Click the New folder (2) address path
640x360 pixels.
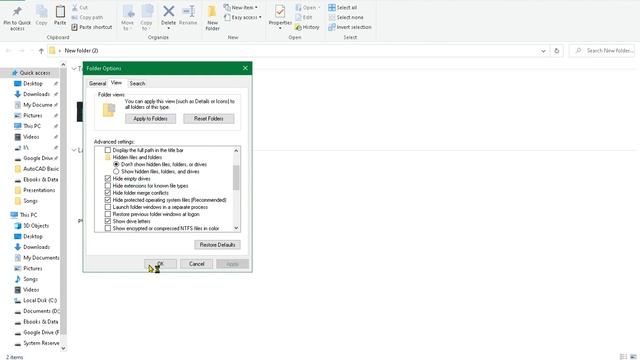click(x=81, y=51)
